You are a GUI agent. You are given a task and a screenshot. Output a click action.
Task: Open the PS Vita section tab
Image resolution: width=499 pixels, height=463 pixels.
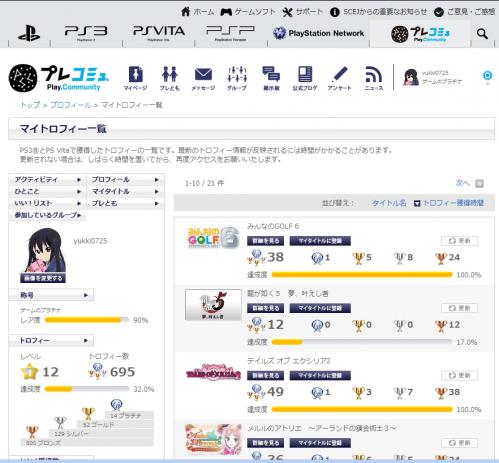[159, 33]
